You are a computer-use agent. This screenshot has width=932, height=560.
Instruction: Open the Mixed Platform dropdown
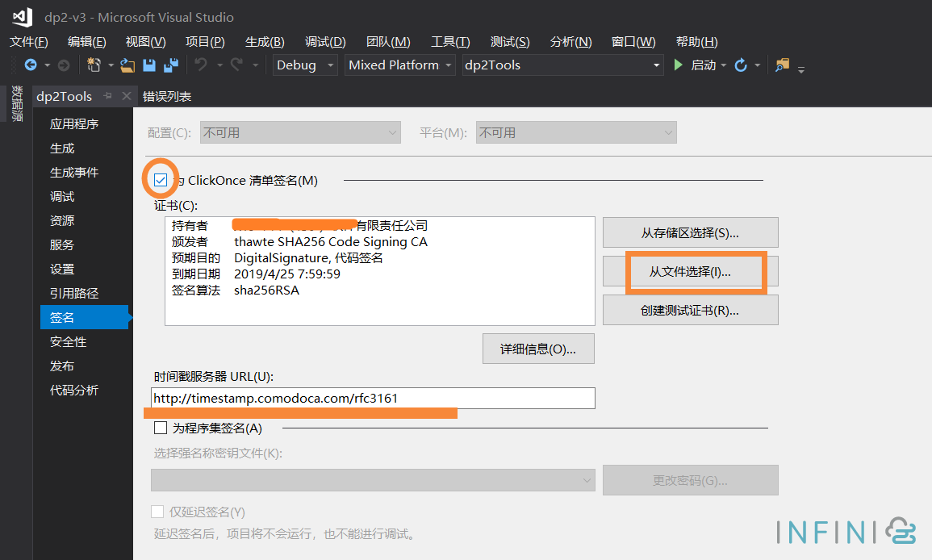(399, 65)
